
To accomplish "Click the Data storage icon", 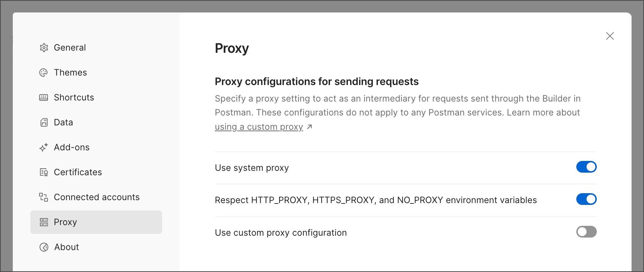I will (x=44, y=122).
